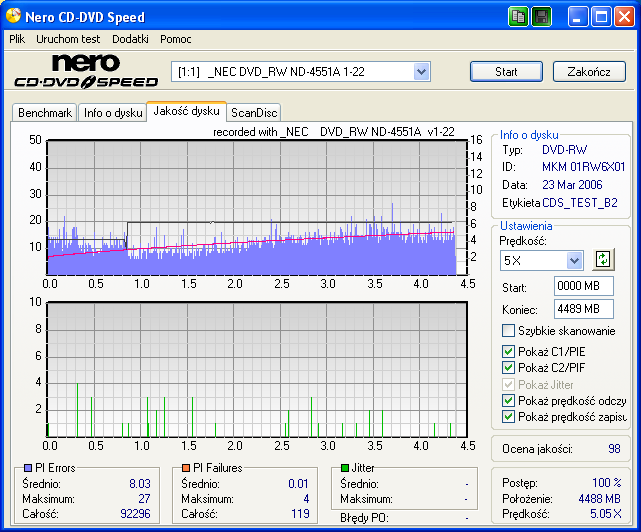This screenshot has width=641, height=532.
Task: Click the disc ID MKM 01RW6X01
Action: click(x=583, y=167)
